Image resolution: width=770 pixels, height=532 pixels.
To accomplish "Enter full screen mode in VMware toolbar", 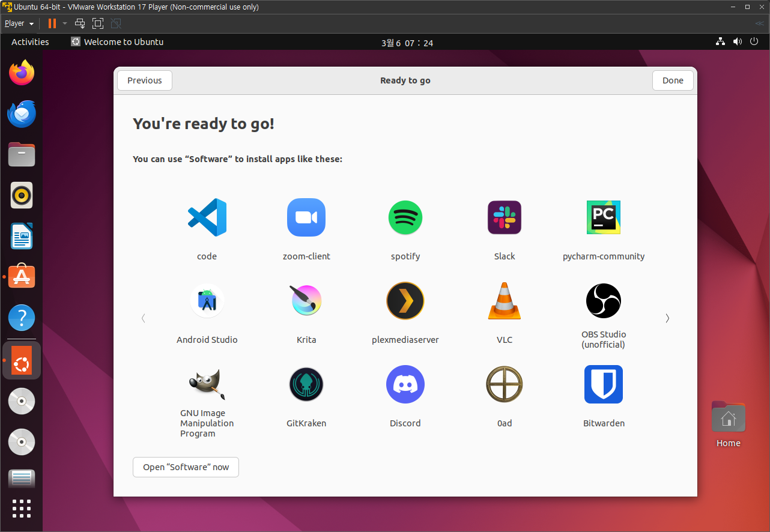I will coord(98,23).
